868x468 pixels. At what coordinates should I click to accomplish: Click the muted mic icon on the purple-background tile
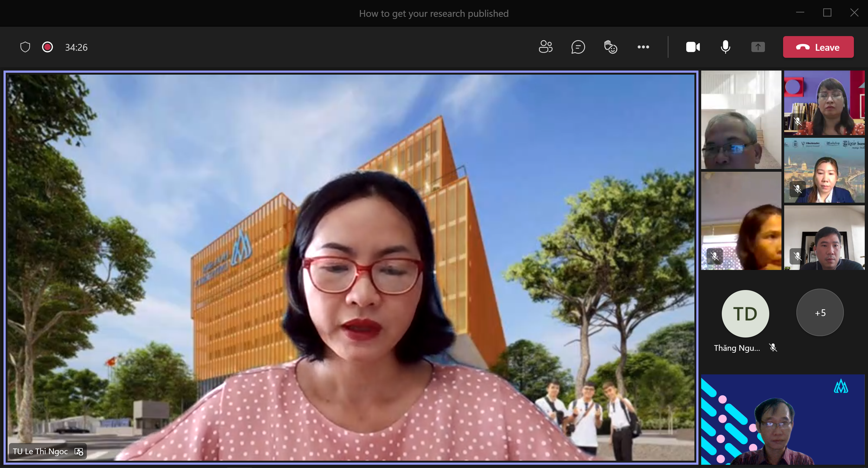coord(797,121)
